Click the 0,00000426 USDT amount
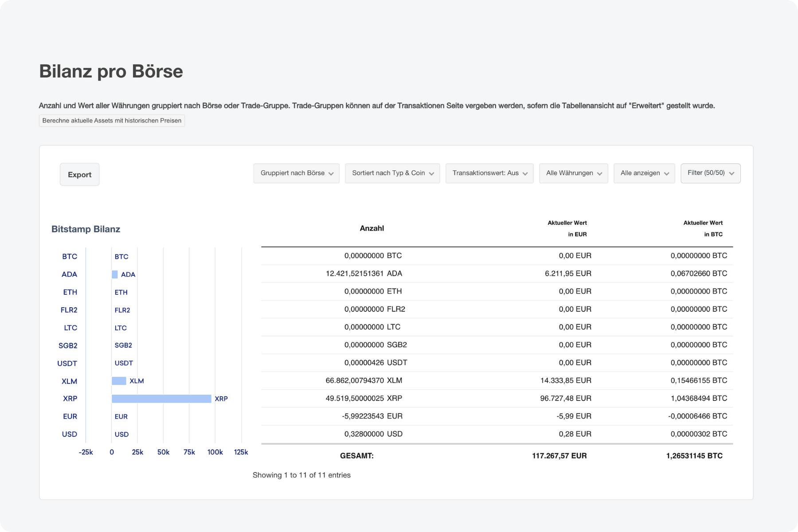Screen dimensions: 798x532 pos(376,363)
